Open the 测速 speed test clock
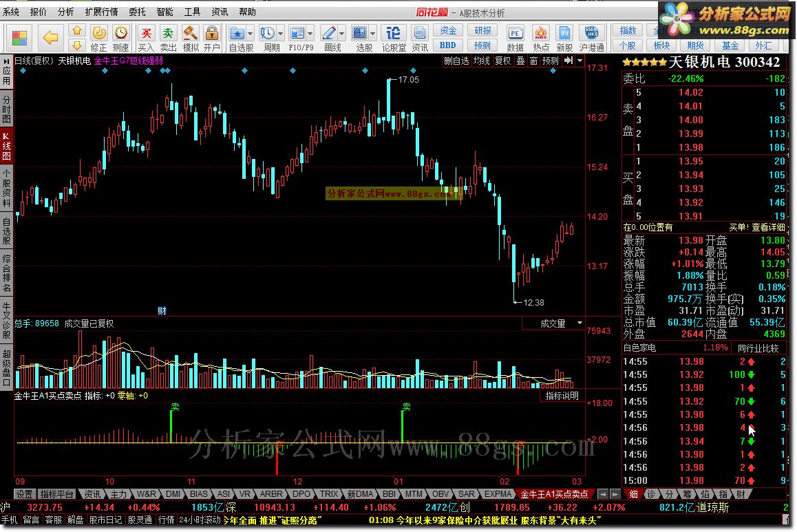The image size is (797, 532). click(x=121, y=38)
